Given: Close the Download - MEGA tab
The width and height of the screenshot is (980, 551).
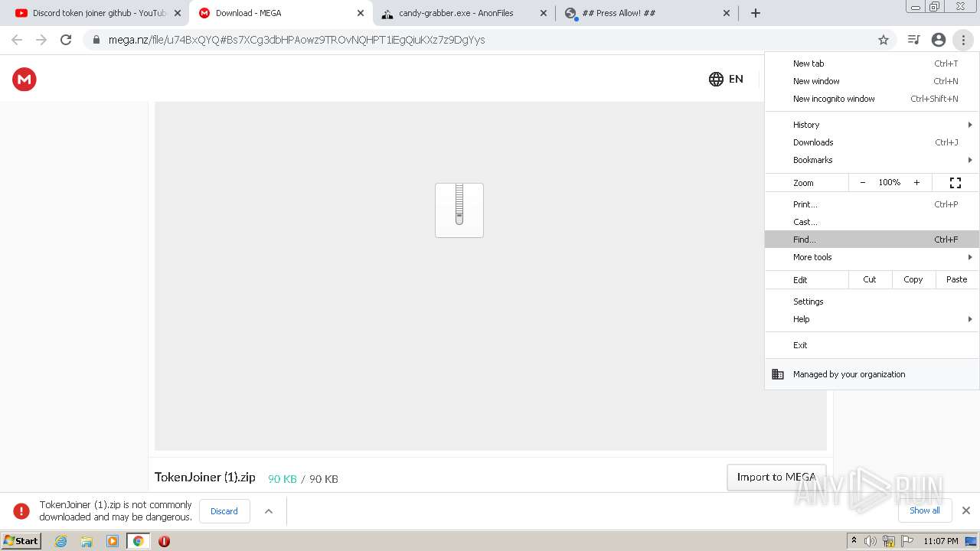Looking at the screenshot, I should pos(361,13).
